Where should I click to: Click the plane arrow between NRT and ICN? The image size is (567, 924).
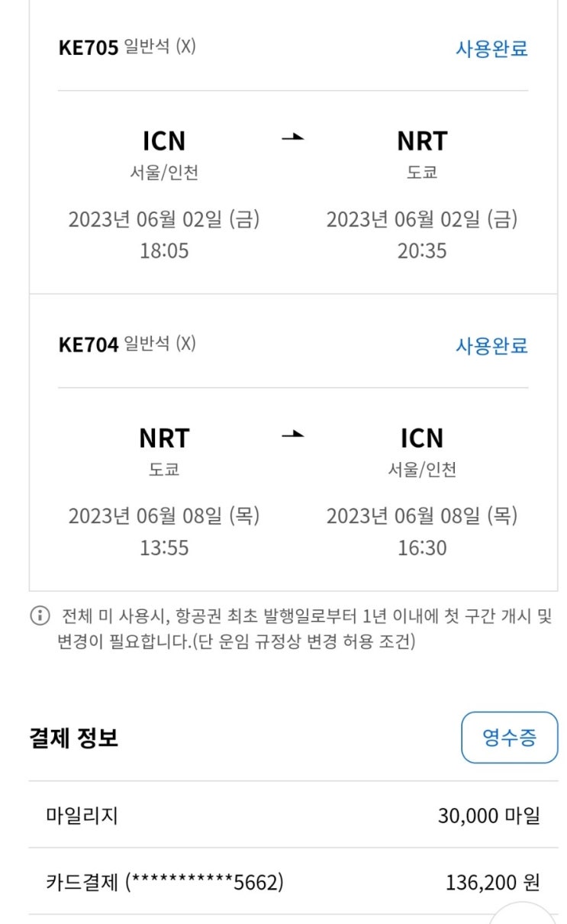292,435
